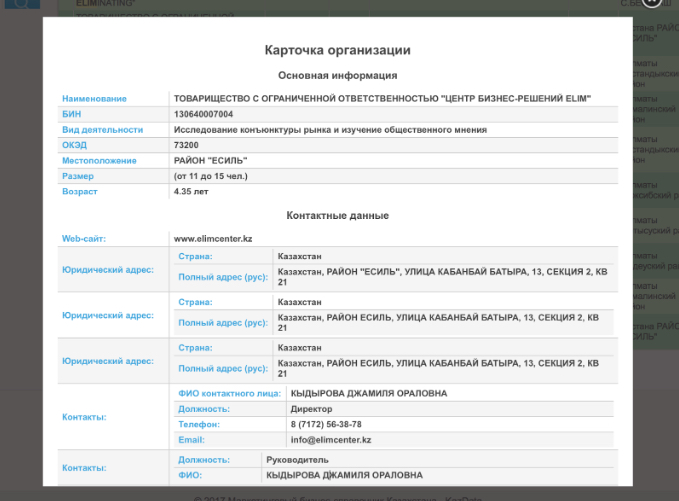The image size is (679, 501).
Task: Click the ОКЭД field label
Action: pos(74,145)
